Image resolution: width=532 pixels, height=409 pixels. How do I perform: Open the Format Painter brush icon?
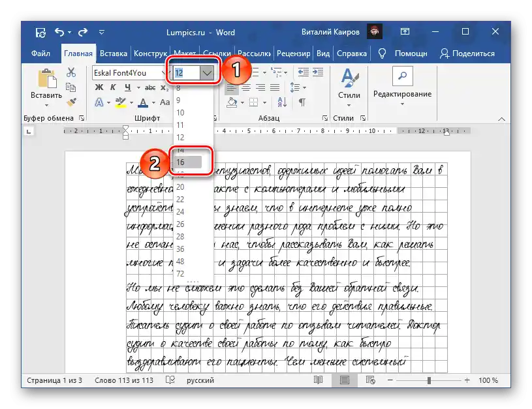[x=72, y=102]
